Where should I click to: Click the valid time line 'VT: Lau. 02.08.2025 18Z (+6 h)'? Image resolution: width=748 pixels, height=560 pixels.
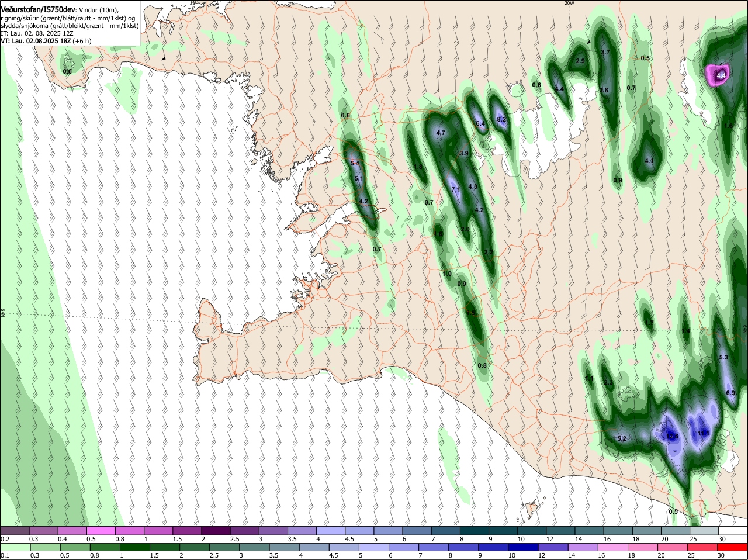pos(46,41)
